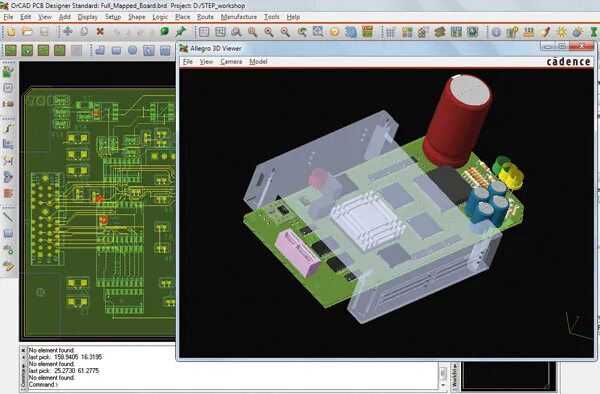This screenshot has height=394, width=600.
Task: Select the Move tool with four arrows
Action: click(68, 32)
